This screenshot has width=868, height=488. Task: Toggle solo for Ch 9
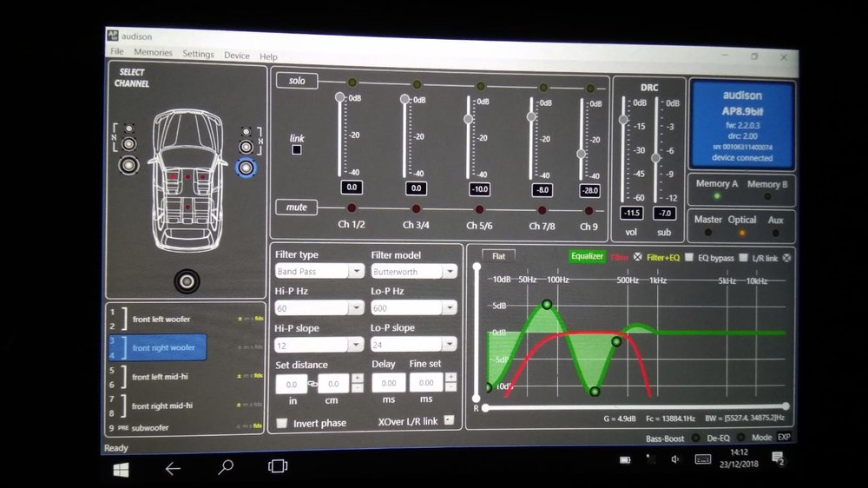click(x=590, y=89)
